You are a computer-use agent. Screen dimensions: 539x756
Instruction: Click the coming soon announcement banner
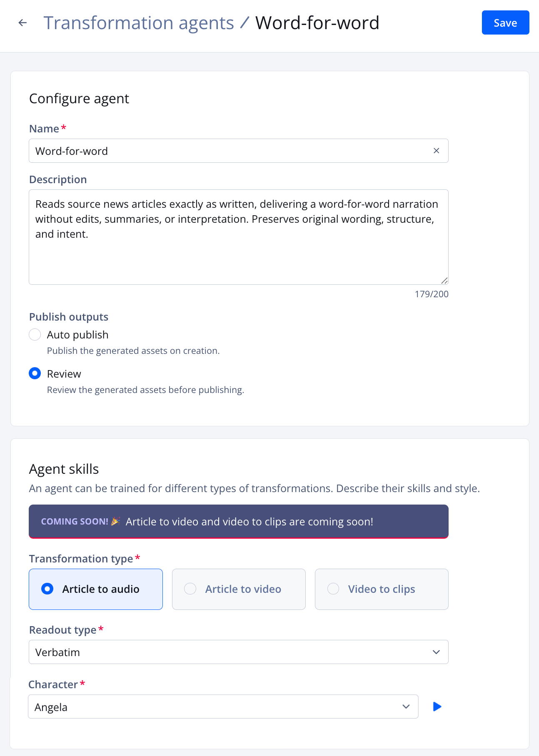click(x=238, y=521)
